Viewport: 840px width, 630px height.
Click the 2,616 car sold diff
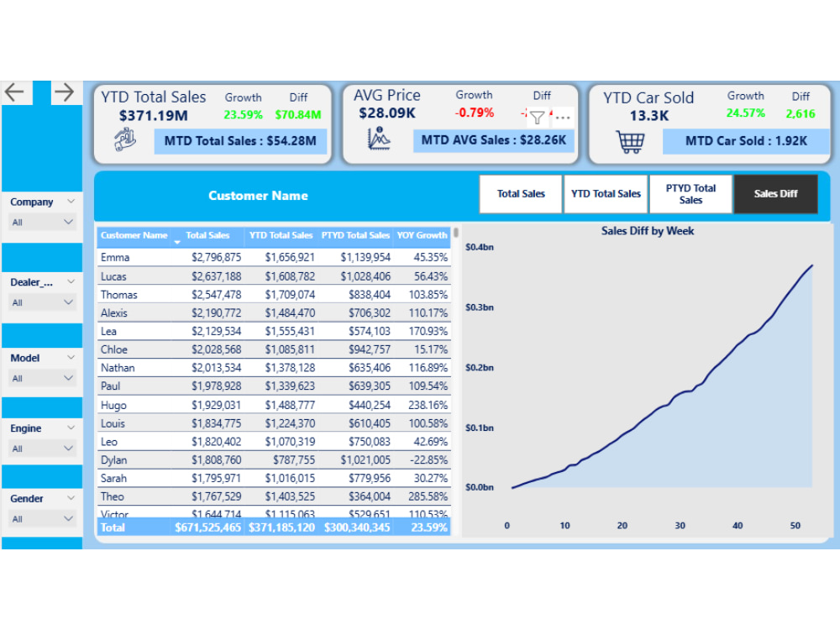[x=801, y=113]
